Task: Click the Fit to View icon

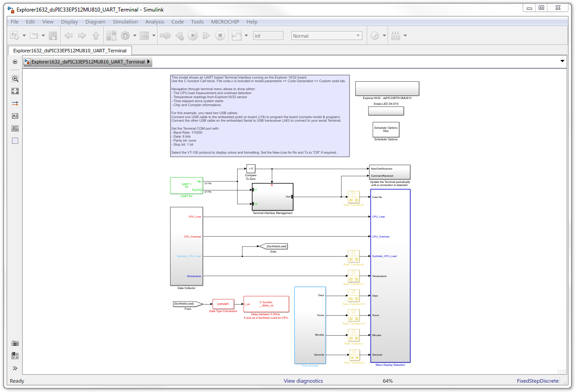Action: pyautogui.click(x=15, y=91)
